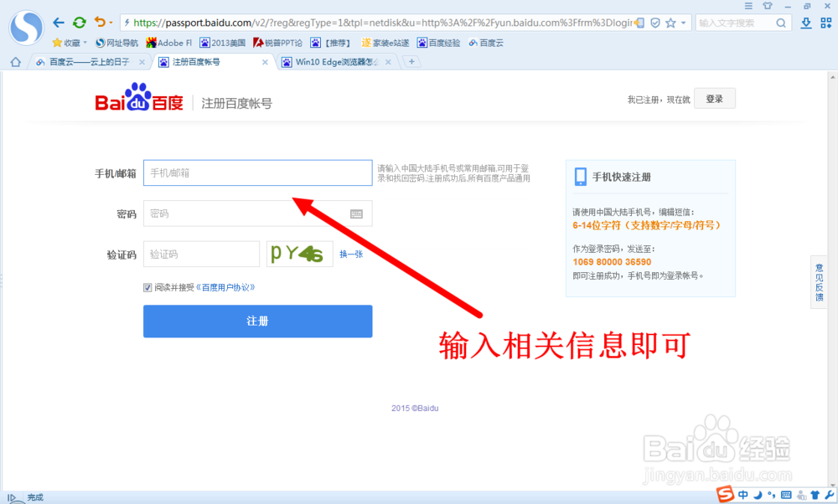Click the Sogou browser logo avatar
Viewport: 838px width, 504px height.
pos(26,28)
